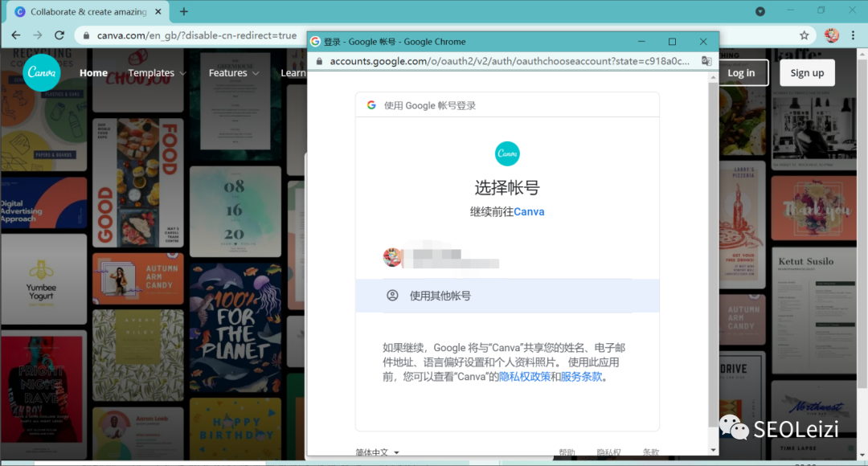
Task: Click 使用 Google 帐号登录 header text
Action: [x=429, y=106]
